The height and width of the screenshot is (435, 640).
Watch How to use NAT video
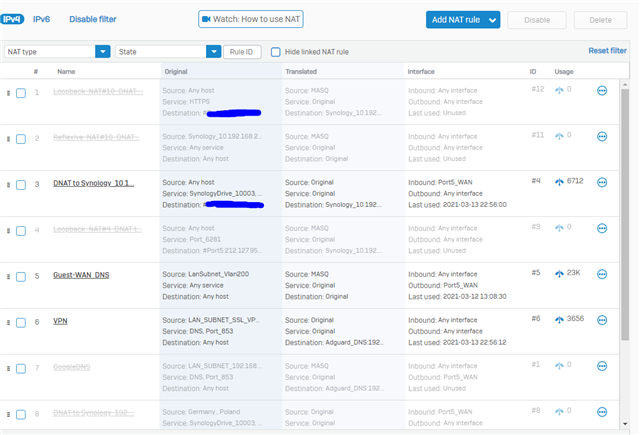click(251, 19)
